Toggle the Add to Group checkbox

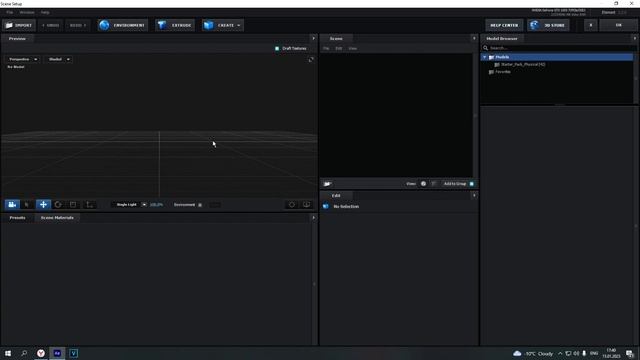[472, 184]
